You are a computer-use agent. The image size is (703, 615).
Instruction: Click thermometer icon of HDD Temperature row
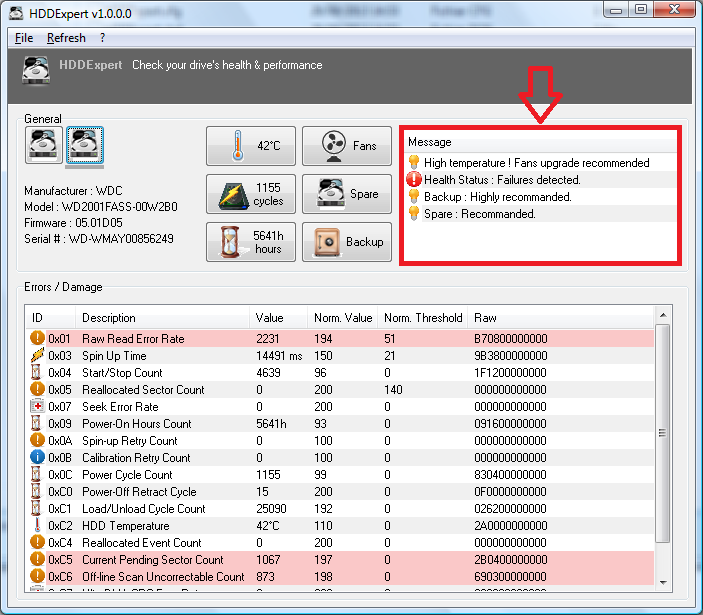point(37,525)
